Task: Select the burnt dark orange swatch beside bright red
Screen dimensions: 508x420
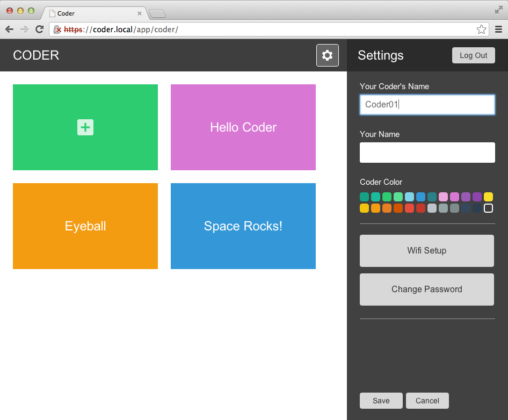Action: tap(398, 208)
